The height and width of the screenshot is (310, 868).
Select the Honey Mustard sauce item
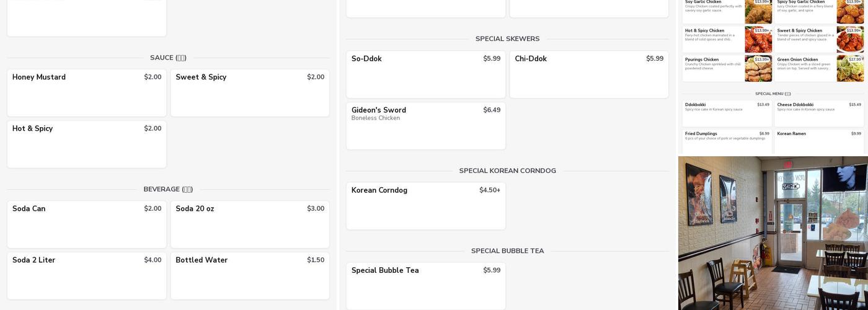pos(87,93)
